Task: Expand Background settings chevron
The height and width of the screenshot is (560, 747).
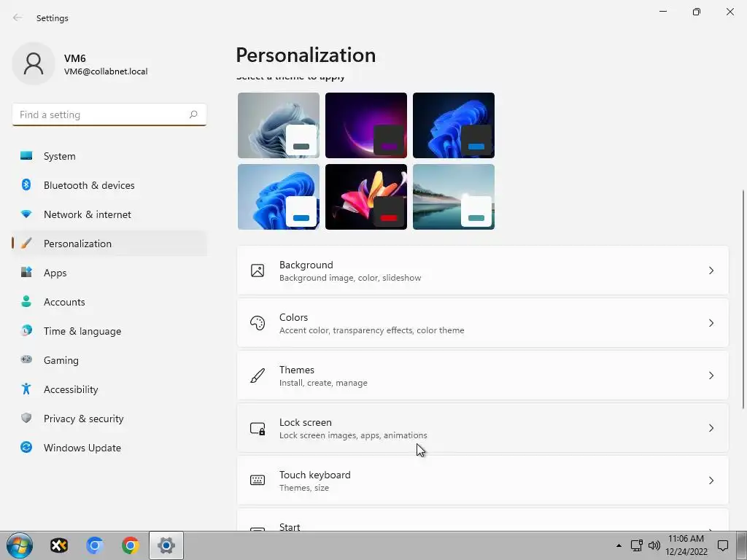Action: coord(711,271)
